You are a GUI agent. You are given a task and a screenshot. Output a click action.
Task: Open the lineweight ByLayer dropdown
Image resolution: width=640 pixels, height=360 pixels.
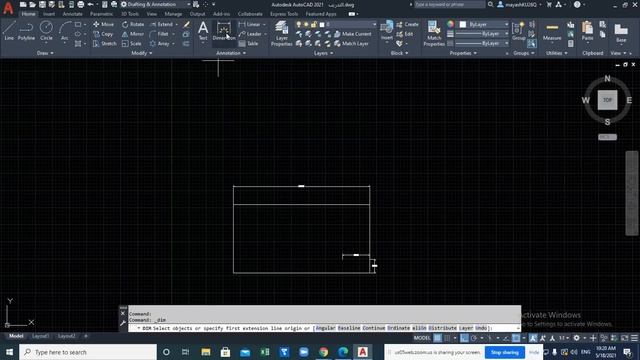[482, 34]
